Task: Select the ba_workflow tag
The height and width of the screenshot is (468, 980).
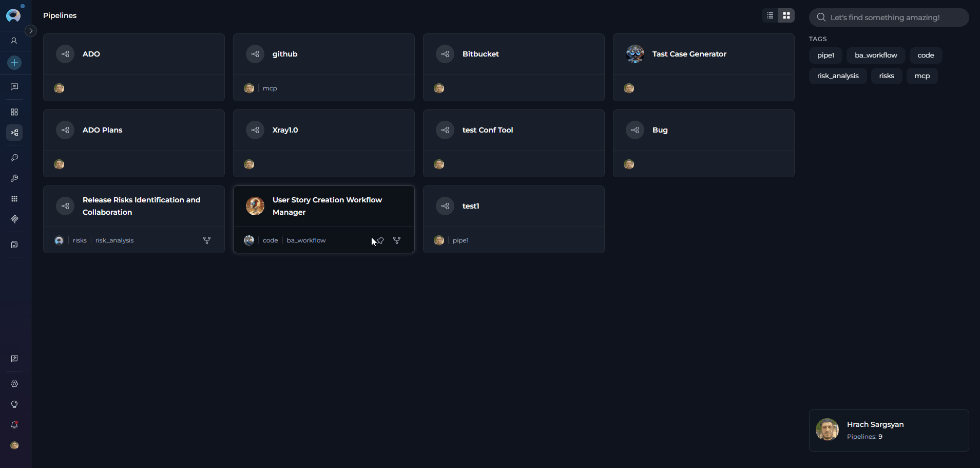Action: pyautogui.click(x=875, y=55)
